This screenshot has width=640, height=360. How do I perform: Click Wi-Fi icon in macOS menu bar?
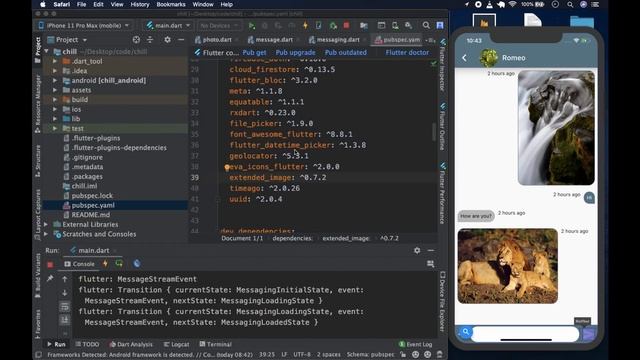click(512, 4)
